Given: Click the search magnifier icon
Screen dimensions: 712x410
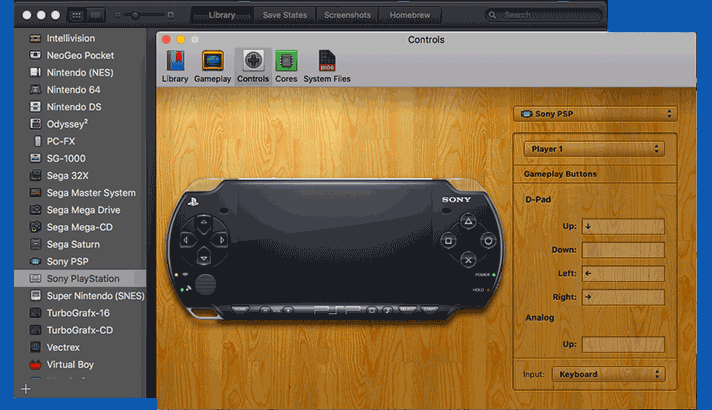Looking at the screenshot, I should (492, 15).
